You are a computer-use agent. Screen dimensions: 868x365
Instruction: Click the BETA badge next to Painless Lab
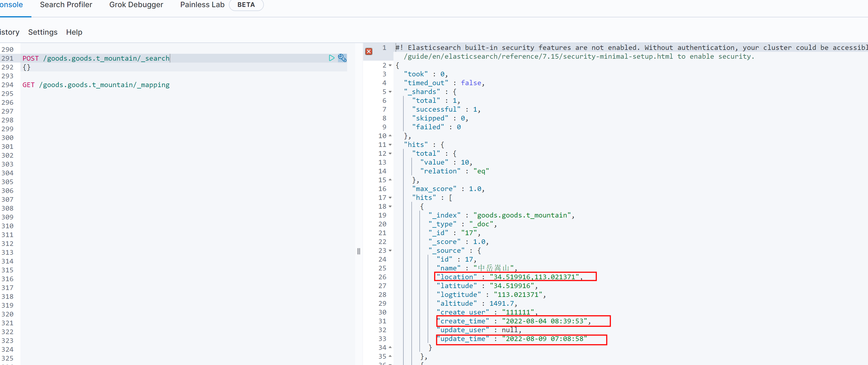[246, 5]
